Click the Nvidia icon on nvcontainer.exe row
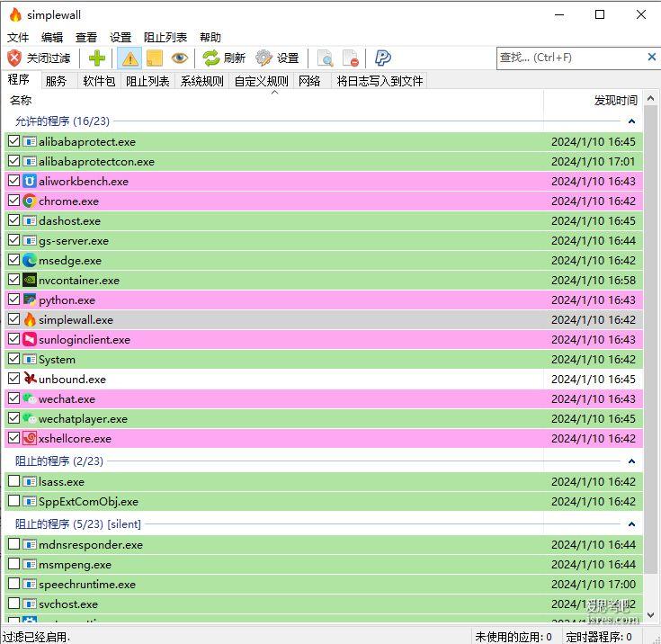661x644 pixels. pos(29,280)
